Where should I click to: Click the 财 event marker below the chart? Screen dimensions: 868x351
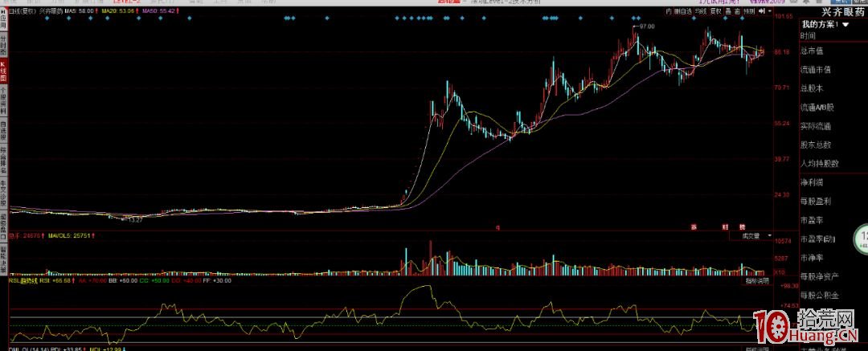725,227
